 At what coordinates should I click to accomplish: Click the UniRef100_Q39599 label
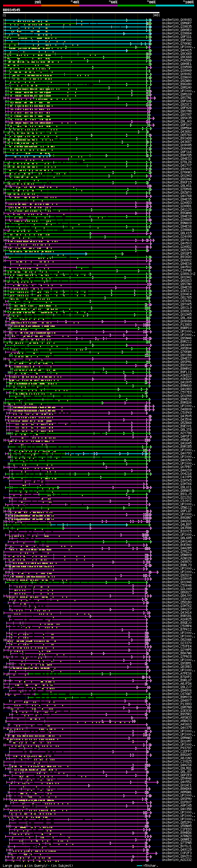click(177, 67)
